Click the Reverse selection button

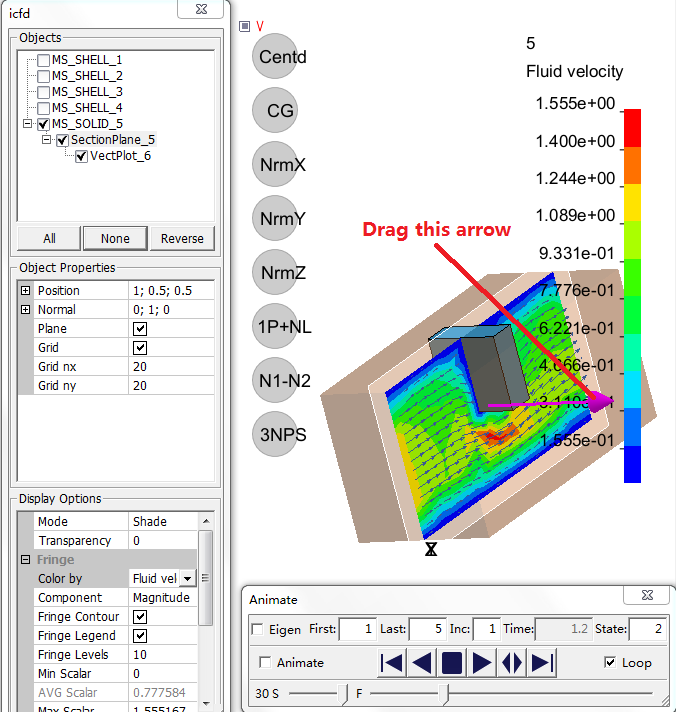click(x=182, y=238)
